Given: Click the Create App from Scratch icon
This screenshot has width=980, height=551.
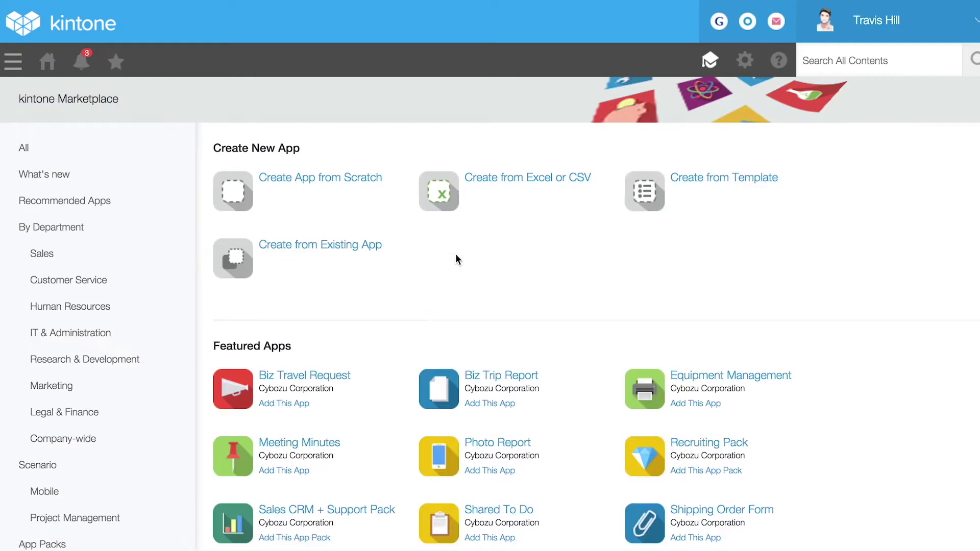Looking at the screenshot, I should [x=233, y=191].
